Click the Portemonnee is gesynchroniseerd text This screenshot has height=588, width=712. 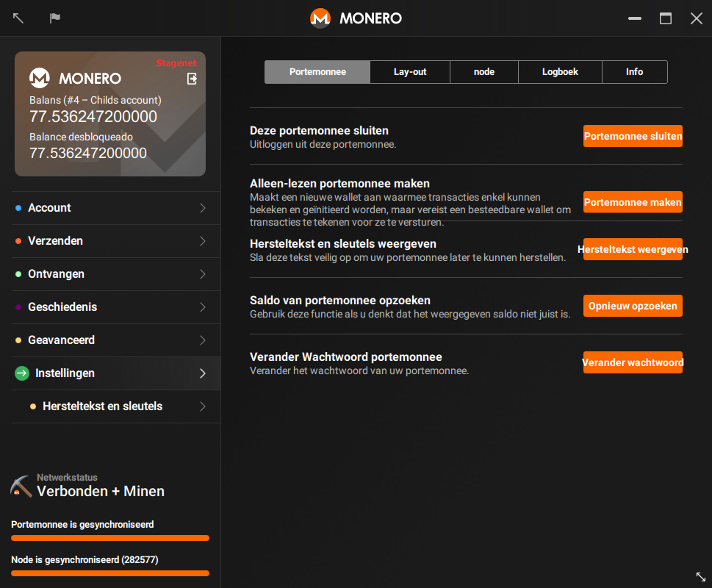pos(82,525)
